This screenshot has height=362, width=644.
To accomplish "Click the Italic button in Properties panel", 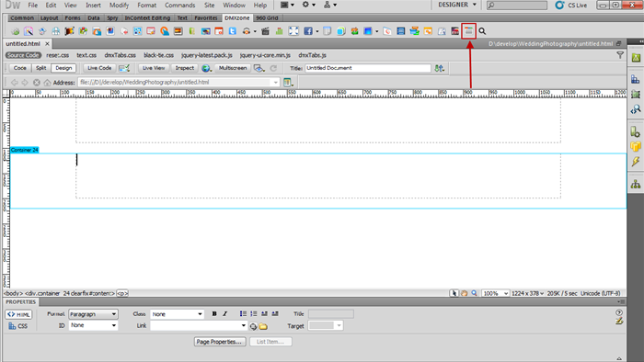I will (x=225, y=314).
